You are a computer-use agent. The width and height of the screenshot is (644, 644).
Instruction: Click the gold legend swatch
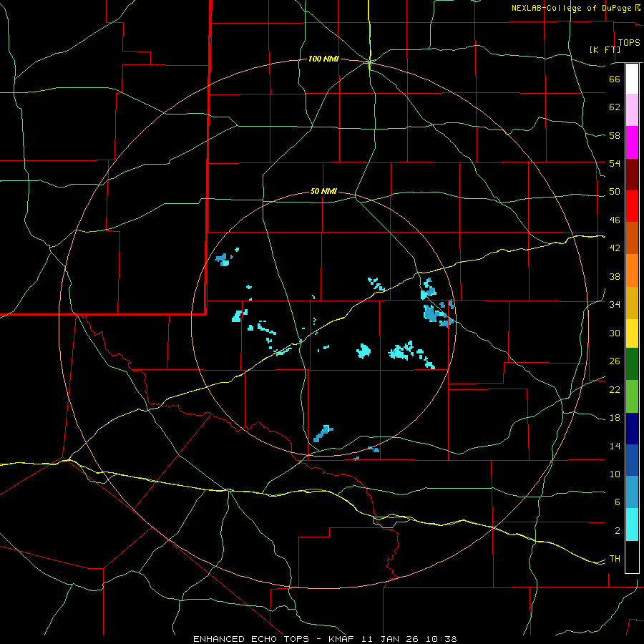(x=632, y=303)
